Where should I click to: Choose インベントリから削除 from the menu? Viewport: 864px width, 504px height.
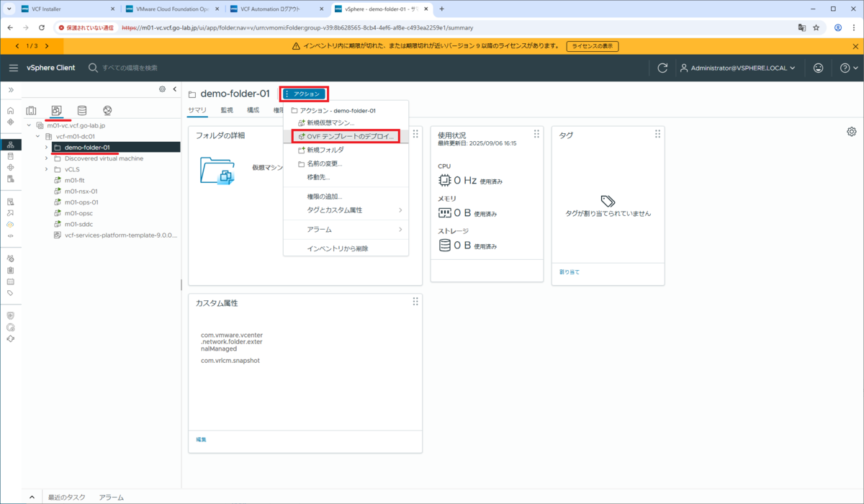[x=346, y=248]
